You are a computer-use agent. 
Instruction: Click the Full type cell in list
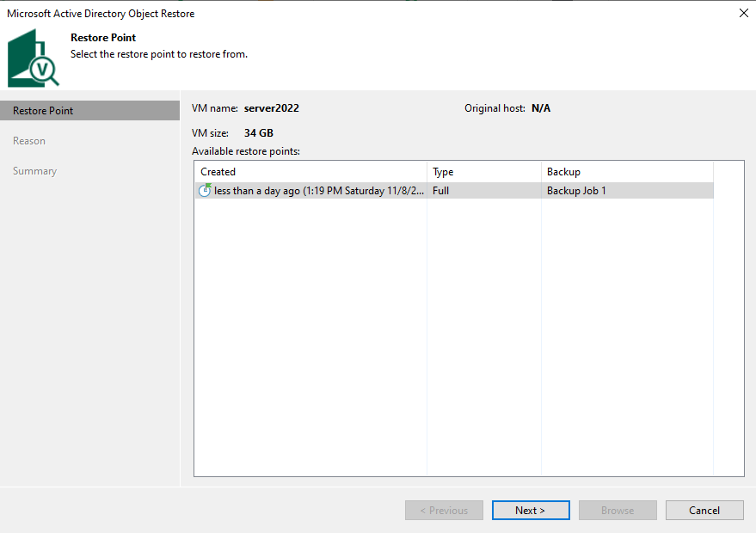pyautogui.click(x=441, y=191)
